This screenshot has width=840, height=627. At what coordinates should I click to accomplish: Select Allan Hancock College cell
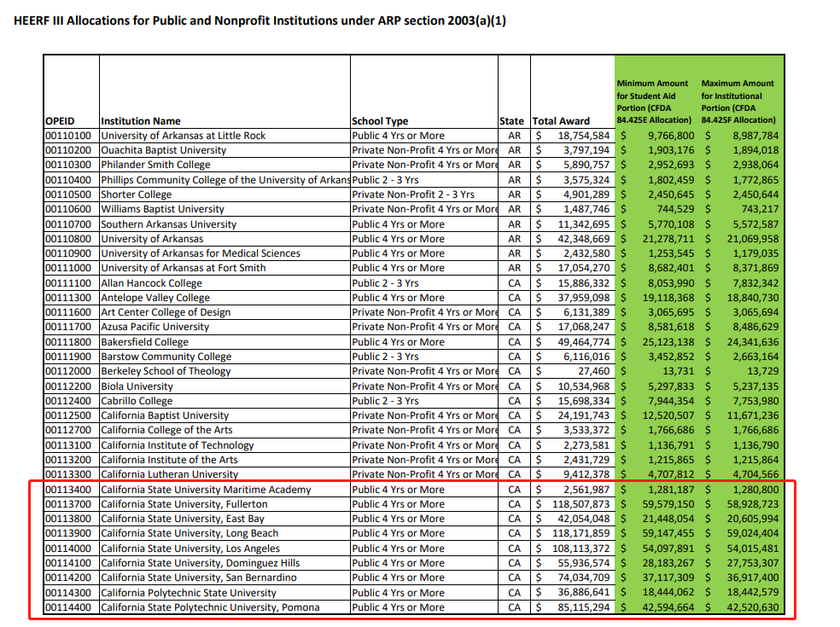point(152,283)
